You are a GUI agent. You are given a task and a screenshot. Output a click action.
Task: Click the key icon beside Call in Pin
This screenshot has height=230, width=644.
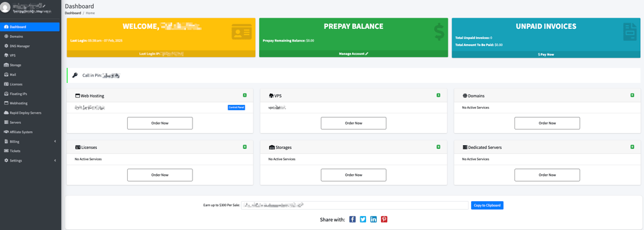pyautogui.click(x=75, y=75)
